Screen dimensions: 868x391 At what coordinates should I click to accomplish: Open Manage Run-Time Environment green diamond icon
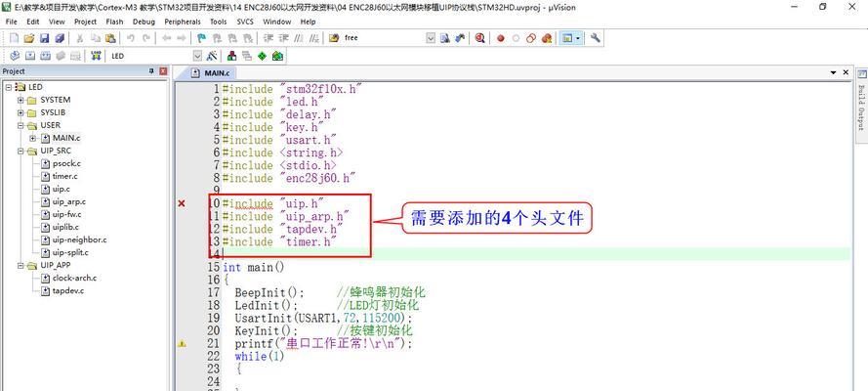click(262, 56)
